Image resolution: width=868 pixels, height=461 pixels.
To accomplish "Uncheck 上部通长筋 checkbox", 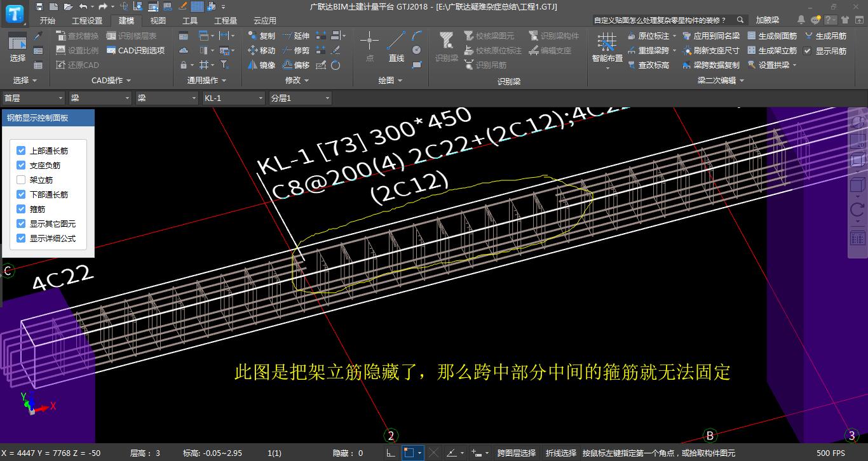I will 21,151.
